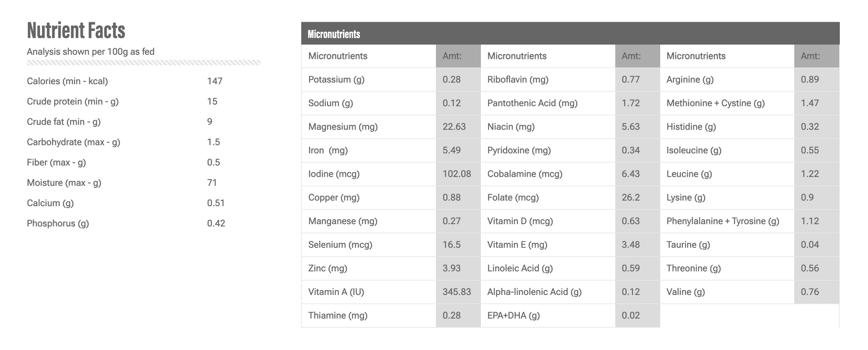Select the Alpha-linolenic Acid (g) cell
Viewport: 868px width, 350px height.
(x=548, y=292)
